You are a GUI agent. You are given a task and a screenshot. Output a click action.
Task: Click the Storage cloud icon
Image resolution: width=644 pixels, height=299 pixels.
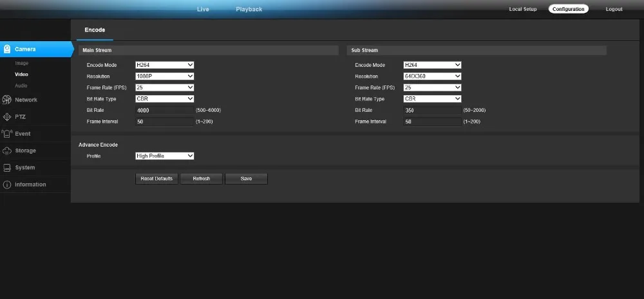coord(6,150)
